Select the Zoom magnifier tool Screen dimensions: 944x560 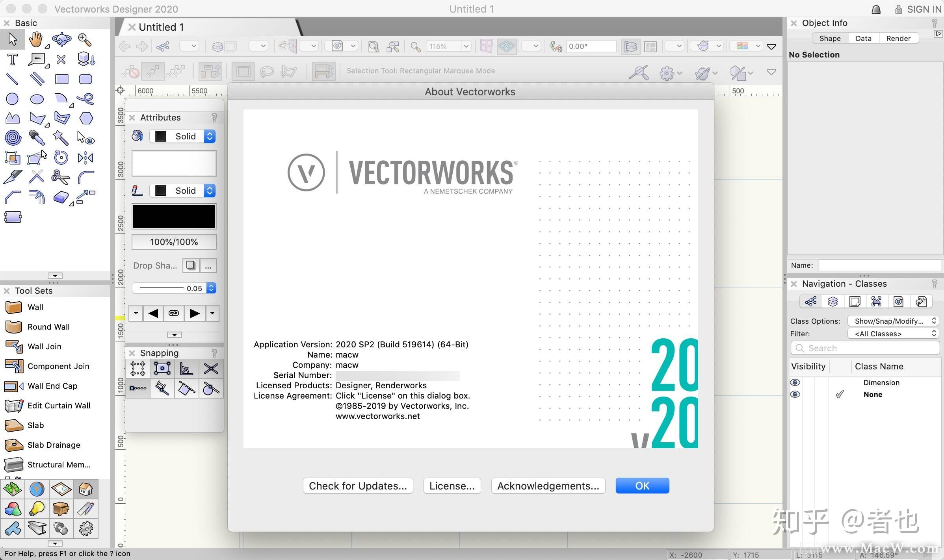pyautogui.click(x=85, y=39)
